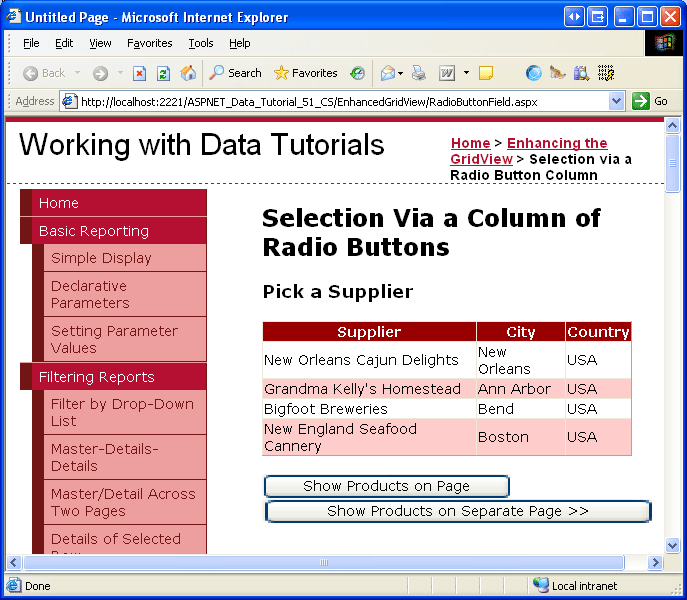Click Show Products on Separate Page button

458,511
